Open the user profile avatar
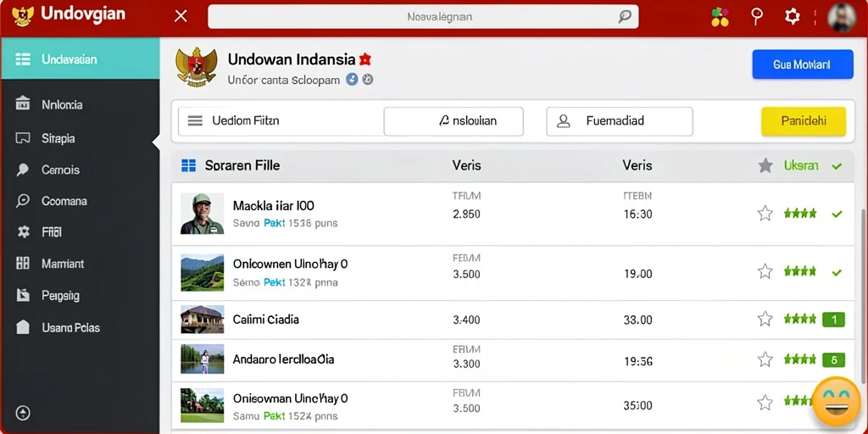This screenshot has width=868, height=434. pyautogui.click(x=842, y=17)
